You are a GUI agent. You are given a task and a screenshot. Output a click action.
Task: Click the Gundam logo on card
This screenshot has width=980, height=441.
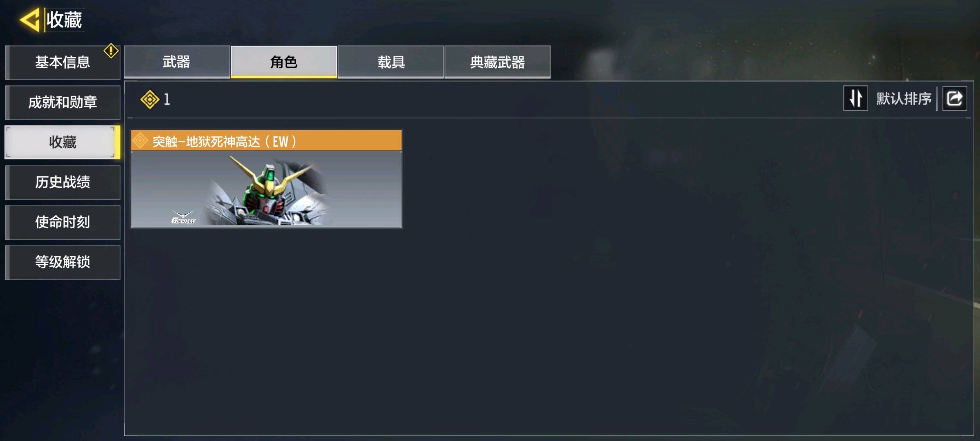coord(183,217)
